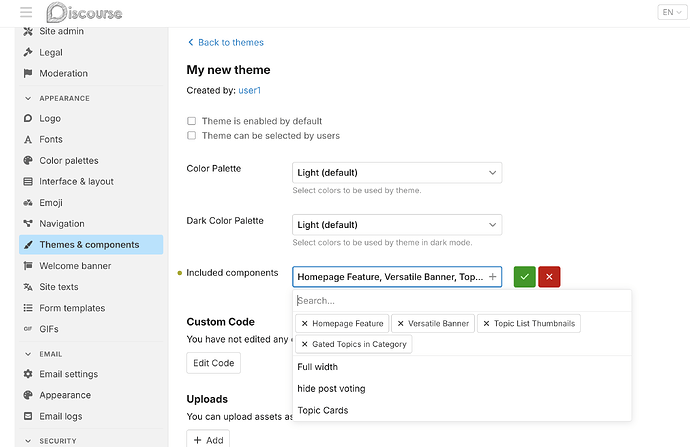The width and height of the screenshot is (690, 447).
Task: Collapse the SECURITY sidebar section
Action: coord(28,440)
